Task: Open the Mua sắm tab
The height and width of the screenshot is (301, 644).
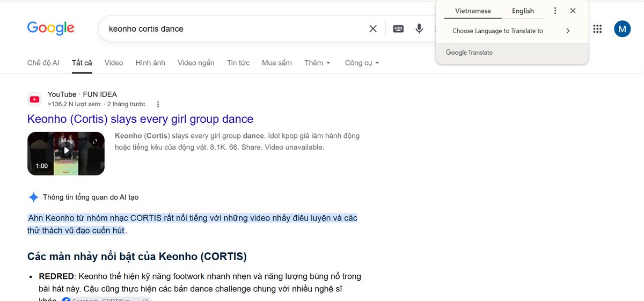Action: (x=277, y=63)
